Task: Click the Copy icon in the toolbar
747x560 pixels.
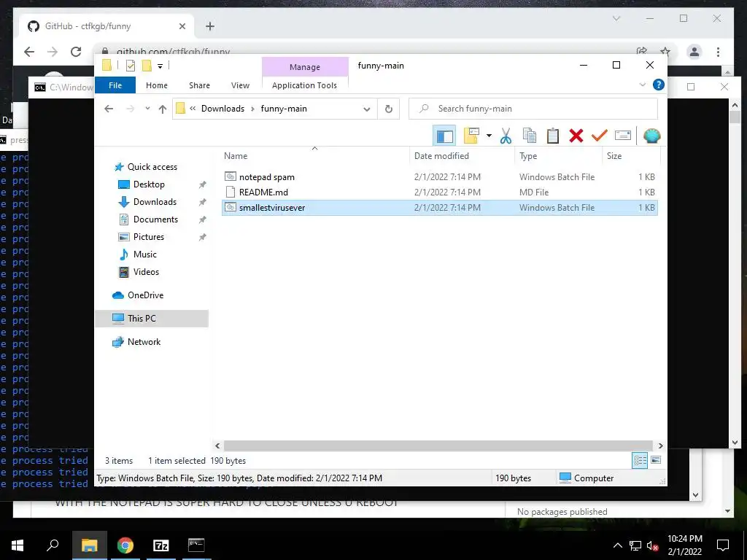Action: tap(530, 136)
